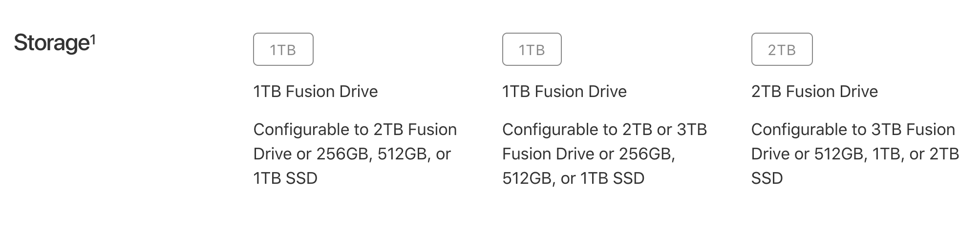Screen dimensions: 980x234
Task: Select the 2TB storage badge
Action: (782, 49)
